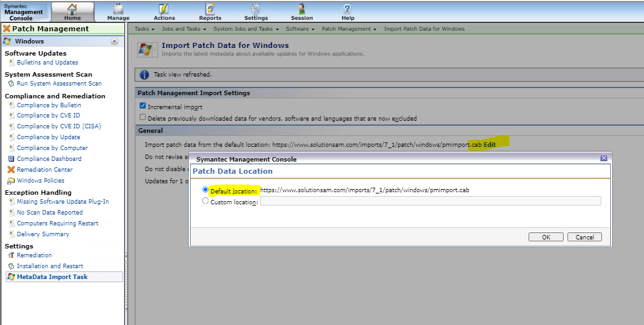
Task: Click the Missing Software Update Plug-In icon
Action: tap(11, 202)
